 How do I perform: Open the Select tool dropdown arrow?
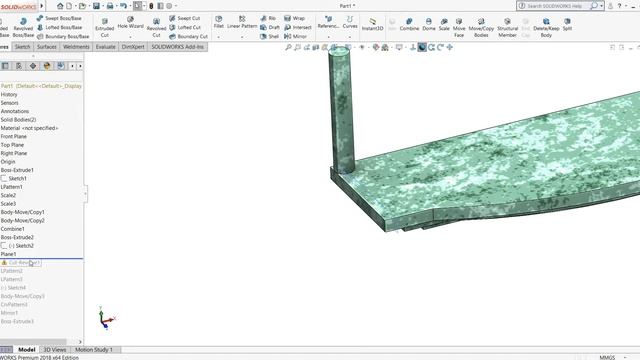[144, 6]
